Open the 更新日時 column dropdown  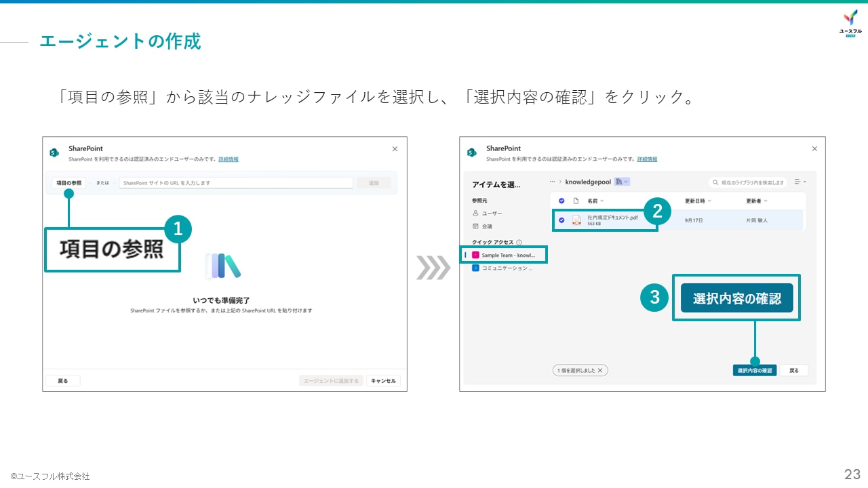tap(709, 201)
